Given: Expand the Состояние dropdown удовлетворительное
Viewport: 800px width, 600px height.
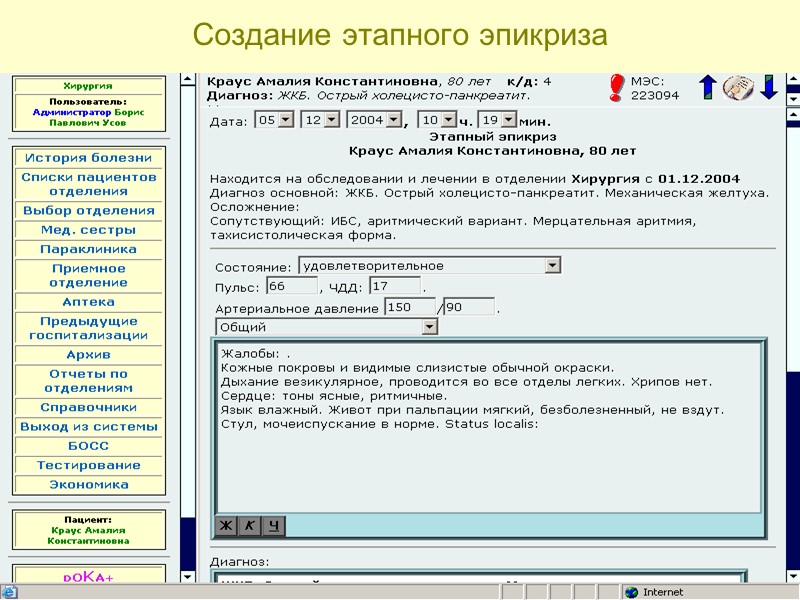Looking at the screenshot, I should [x=430, y=266].
